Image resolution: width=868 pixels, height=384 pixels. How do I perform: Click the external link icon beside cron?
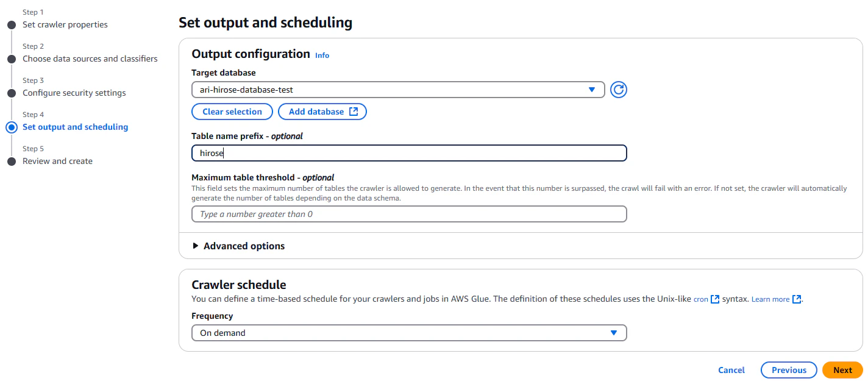pos(715,299)
